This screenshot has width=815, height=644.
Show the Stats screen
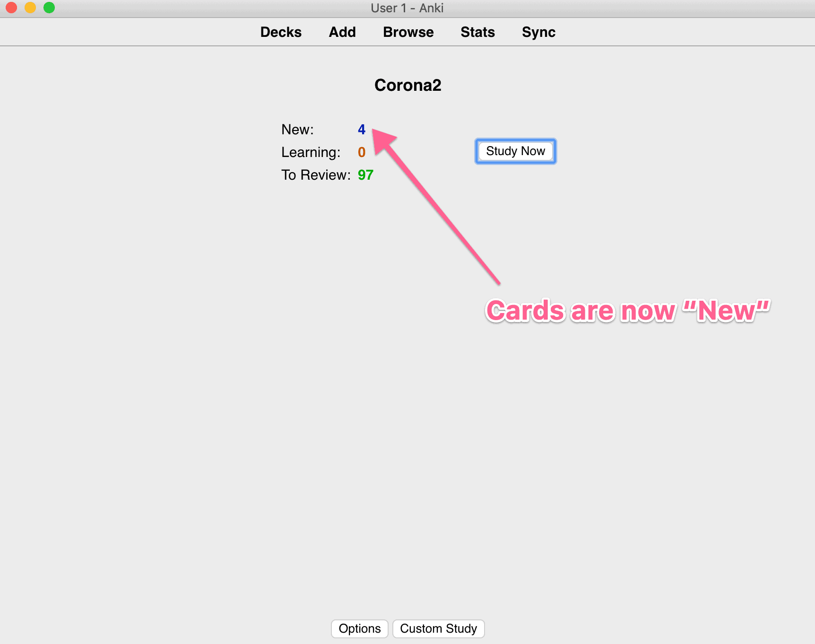click(x=477, y=32)
